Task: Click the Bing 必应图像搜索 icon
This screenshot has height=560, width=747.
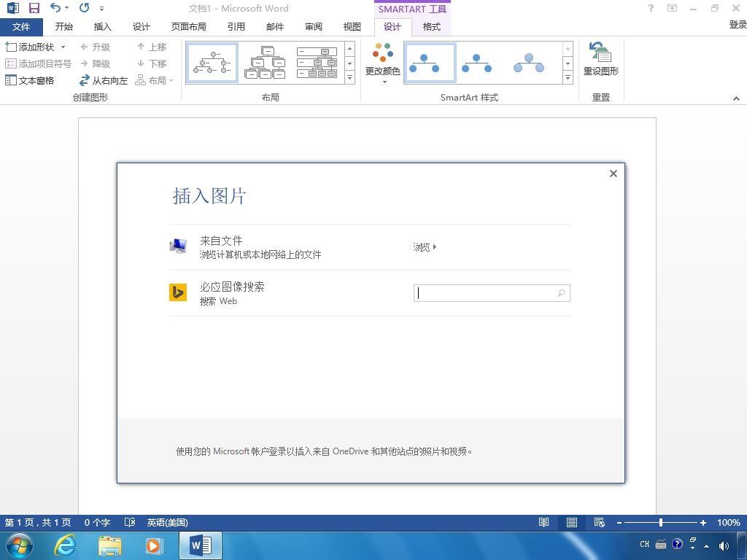Action: (x=178, y=292)
